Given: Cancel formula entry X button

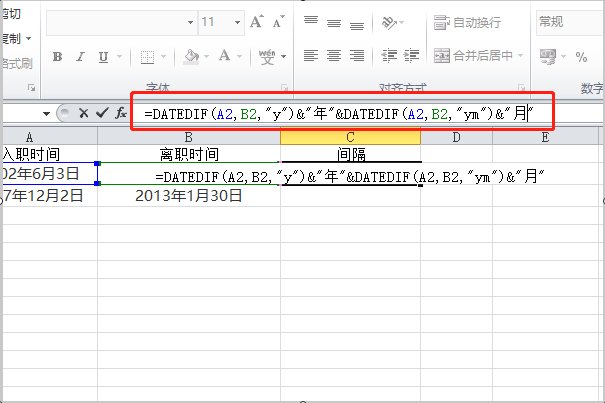Looking at the screenshot, I should pyautogui.click(x=83, y=113).
